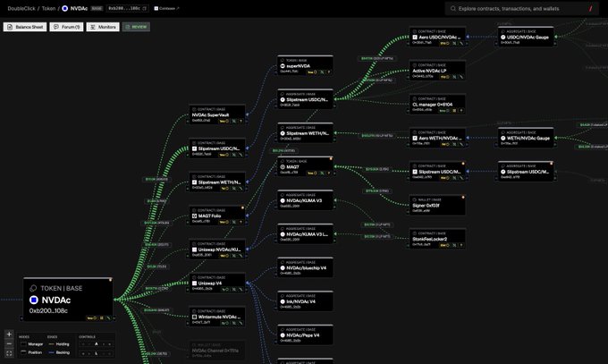Click yellow badge on Active NVDAc LP node
Viewport: 608px width, 364px height.
[443, 77]
